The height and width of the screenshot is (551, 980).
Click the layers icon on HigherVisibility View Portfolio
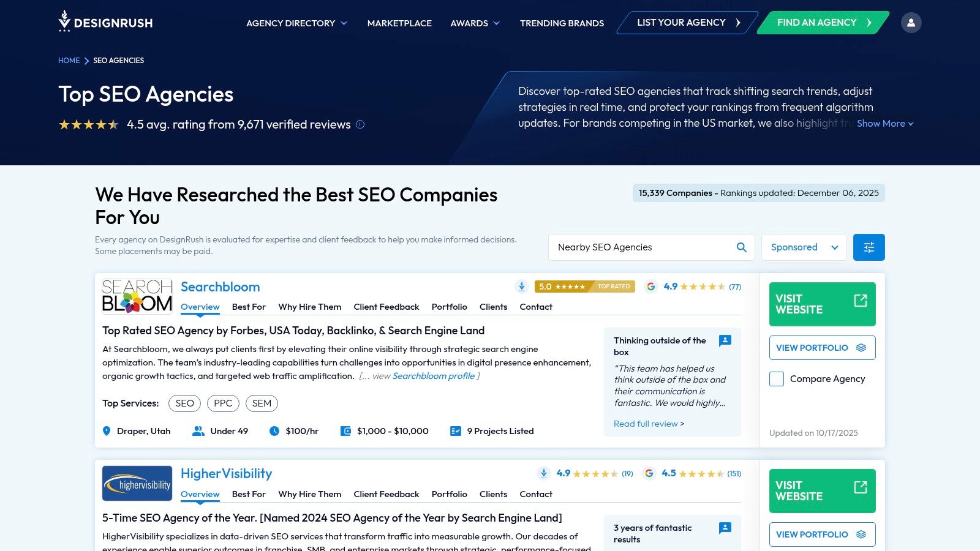click(x=861, y=534)
